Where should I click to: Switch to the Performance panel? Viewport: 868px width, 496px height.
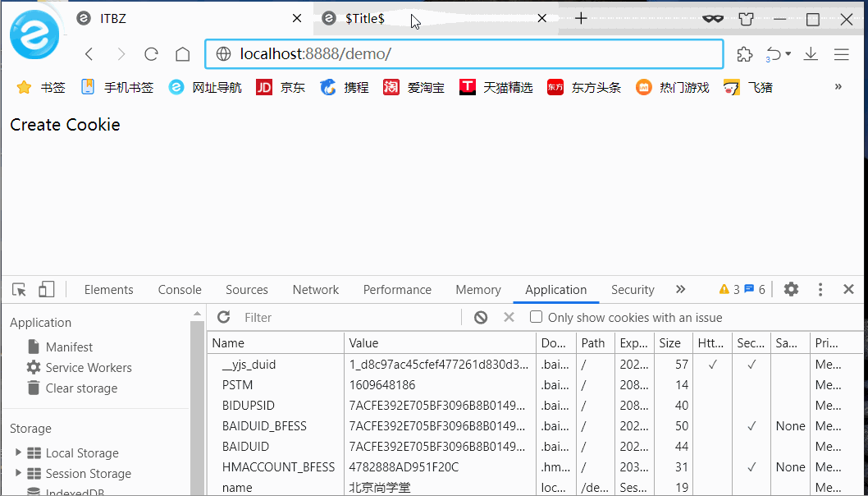397,290
